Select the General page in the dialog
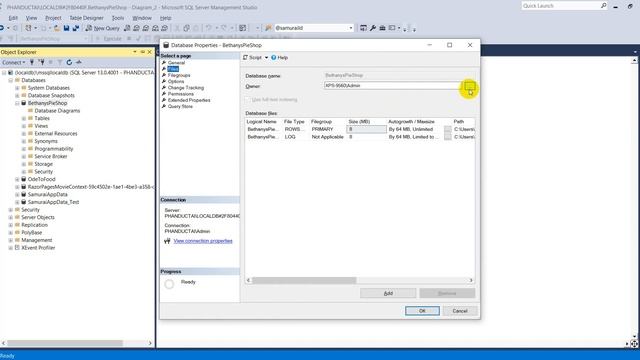The image size is (640, 360). click(x=176, y=63)
